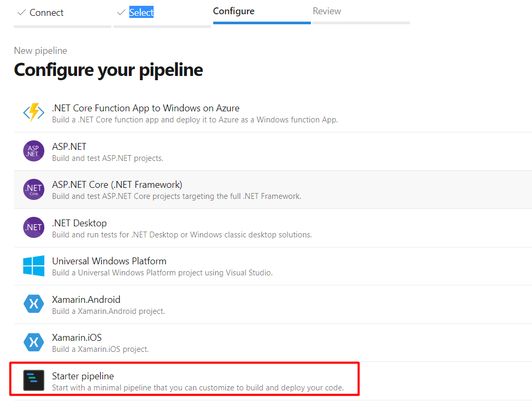This screenshot has height=402, width=532.
Task: Go back to the Select step
Action: coord(141,13)
